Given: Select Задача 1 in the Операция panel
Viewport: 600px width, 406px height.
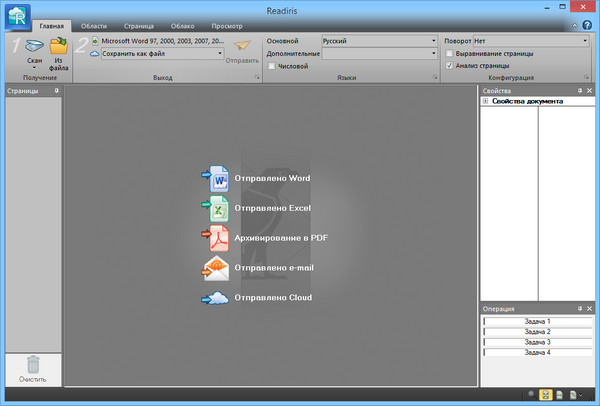Looking at the screenshot, I should pyautogui.click(x=537, y=322).
